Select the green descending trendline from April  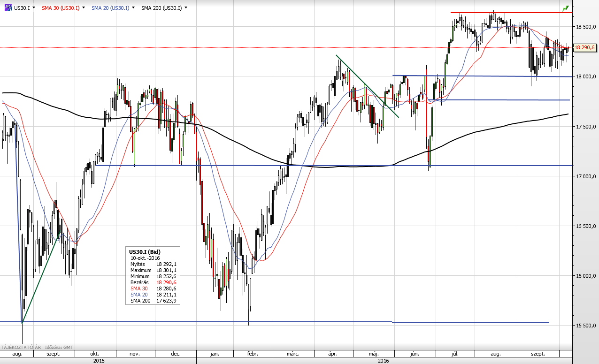coord(367,86)
